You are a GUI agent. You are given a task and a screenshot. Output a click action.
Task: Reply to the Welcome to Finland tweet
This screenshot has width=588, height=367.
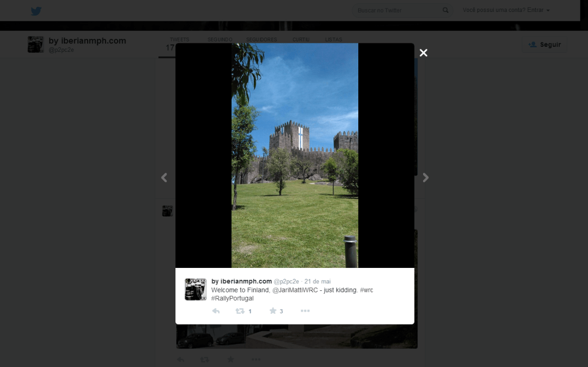click(x=216, y=311)
